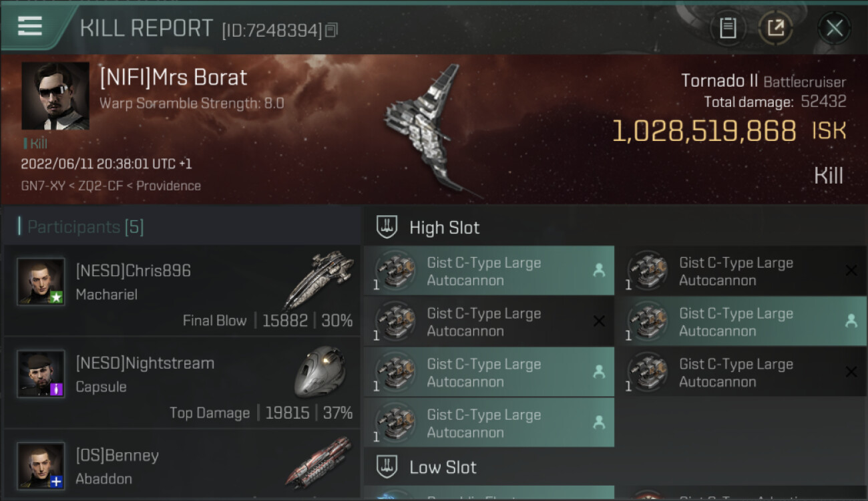Screen dimensions: 868x501
Task: Open the Providence region link
Action: tap(168, 186)
